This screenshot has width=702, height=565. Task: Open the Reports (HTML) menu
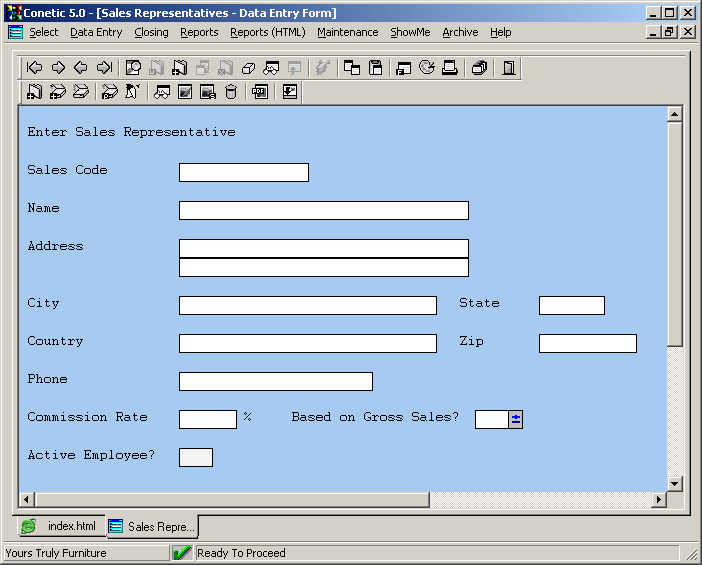267,32
